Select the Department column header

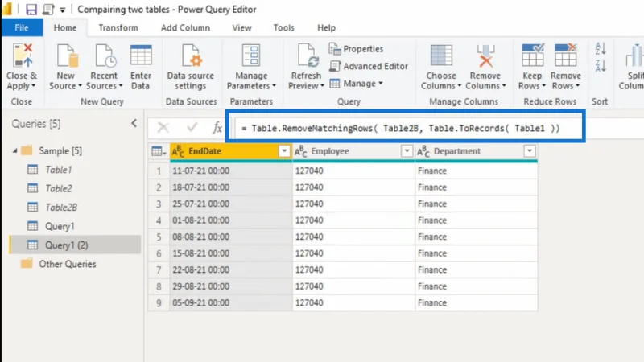[477, 151]
